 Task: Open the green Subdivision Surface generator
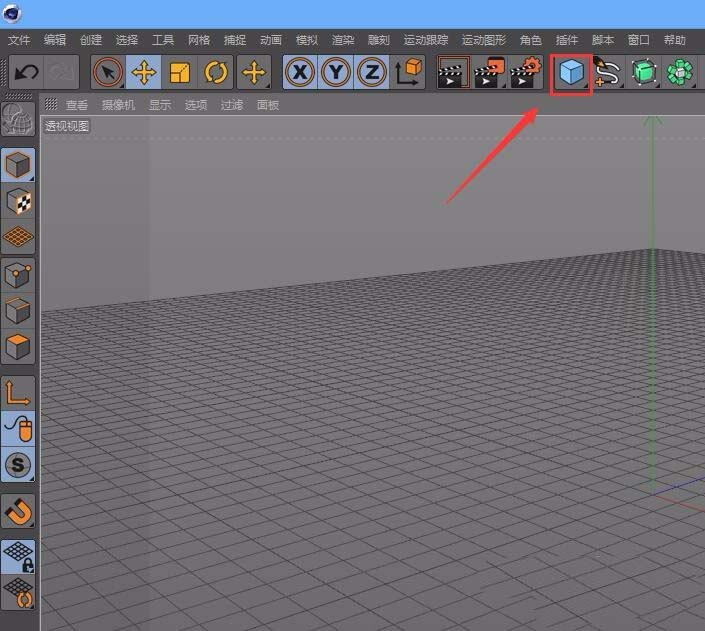[643, 72]
